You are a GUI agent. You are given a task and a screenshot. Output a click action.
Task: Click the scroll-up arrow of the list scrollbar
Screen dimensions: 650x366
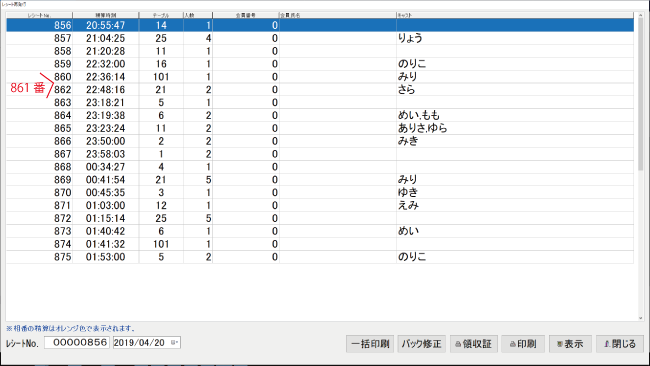coord(640,15)
